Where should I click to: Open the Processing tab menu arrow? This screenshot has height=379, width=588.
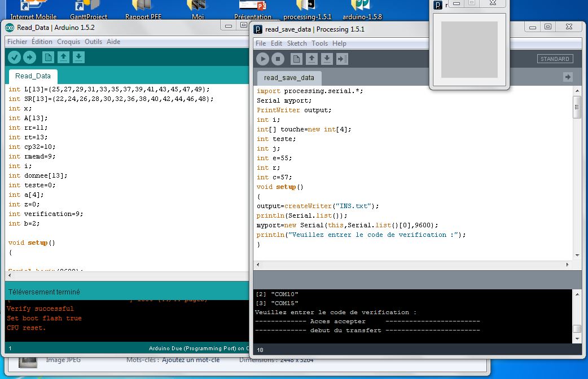pos(568,77)
